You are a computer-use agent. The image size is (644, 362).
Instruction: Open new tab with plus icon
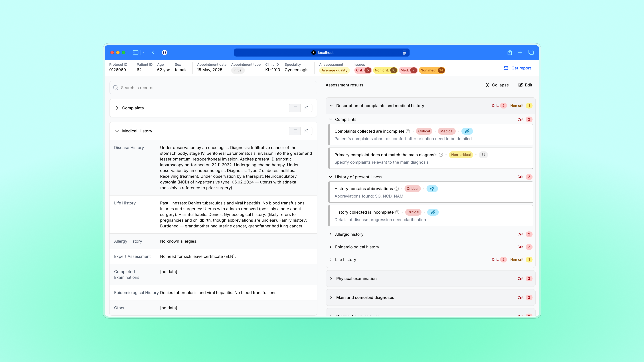[x=520, y=52]
